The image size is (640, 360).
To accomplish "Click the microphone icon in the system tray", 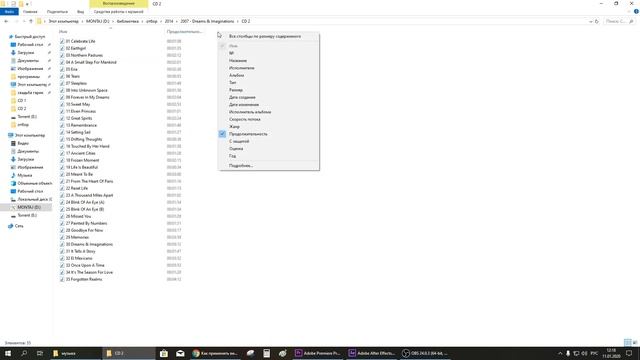I will (568, 353).
